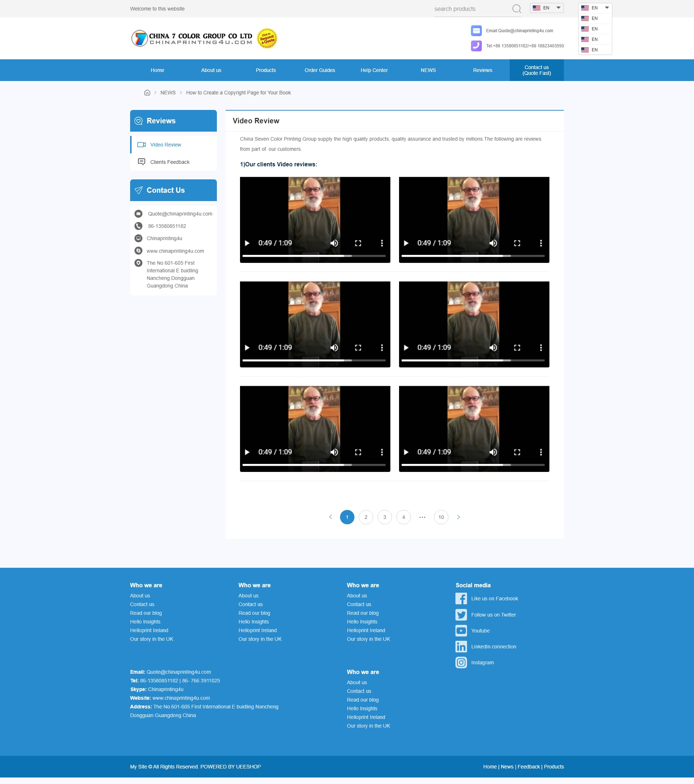Go to next page with right chevron
The height and width of the screenshot is (784, 694).
[x=458, y=517]
